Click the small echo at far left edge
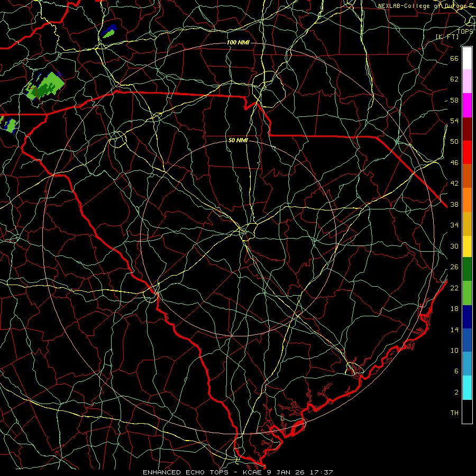 [11, 125]
